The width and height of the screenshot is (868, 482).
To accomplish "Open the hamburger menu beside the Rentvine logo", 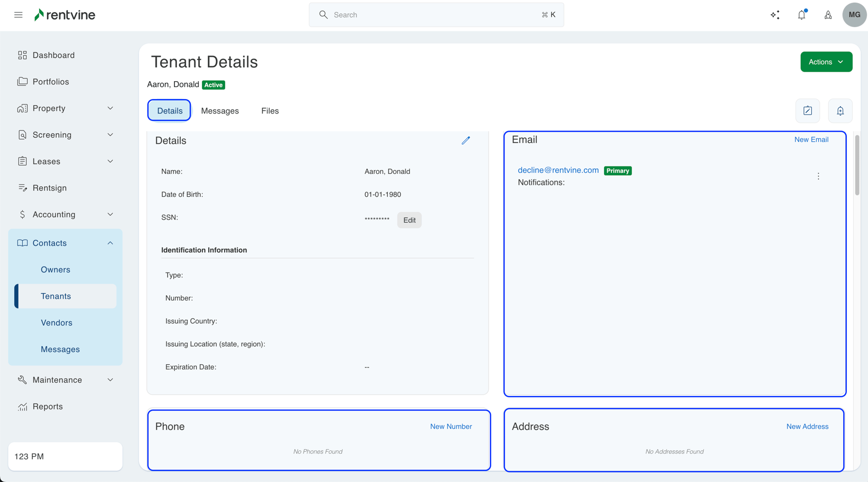I will 18,14.
